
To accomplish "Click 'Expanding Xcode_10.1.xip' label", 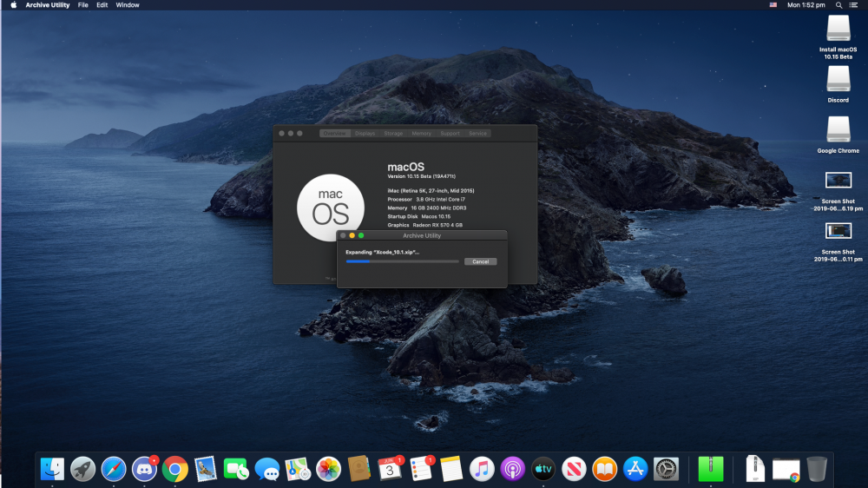I will 383,252.
